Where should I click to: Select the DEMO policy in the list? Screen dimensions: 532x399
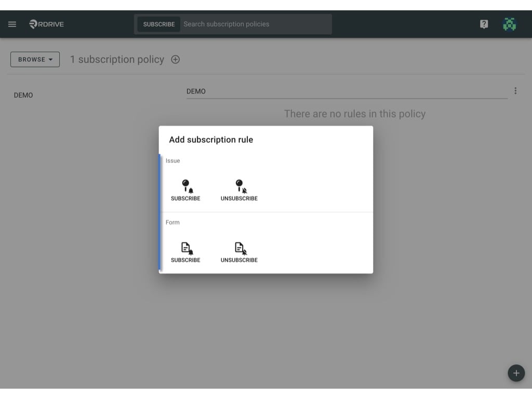pos(23,96)
